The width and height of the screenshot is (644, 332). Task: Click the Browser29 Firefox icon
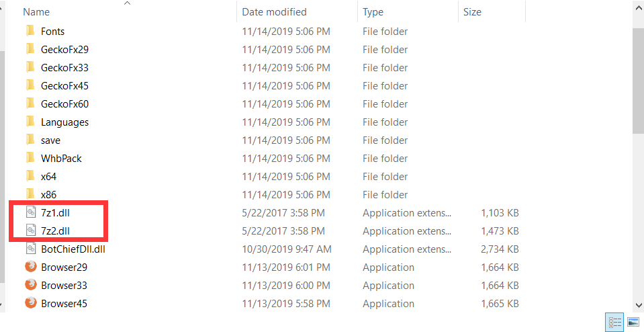(30, 267)
